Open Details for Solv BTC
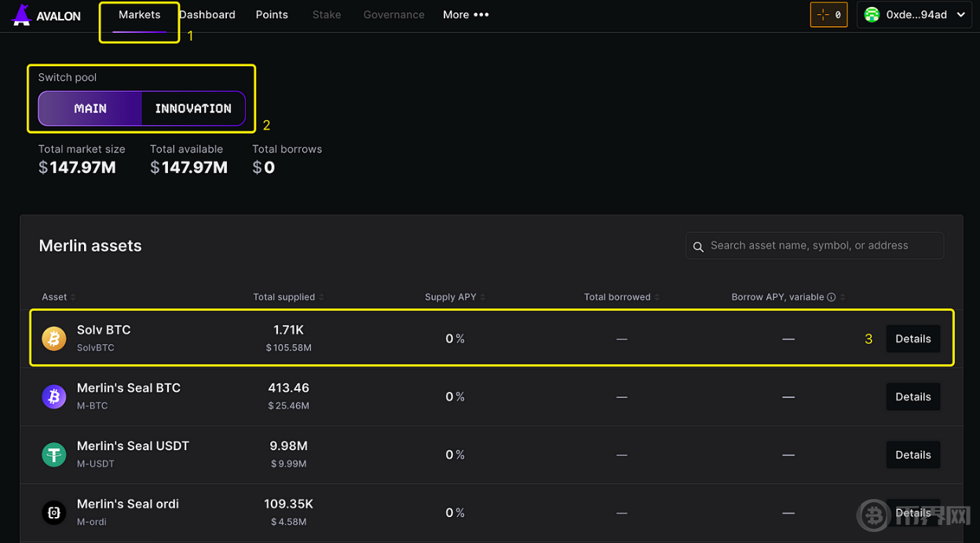This screenshot has height=543, width=980. (x=912, y=339)
